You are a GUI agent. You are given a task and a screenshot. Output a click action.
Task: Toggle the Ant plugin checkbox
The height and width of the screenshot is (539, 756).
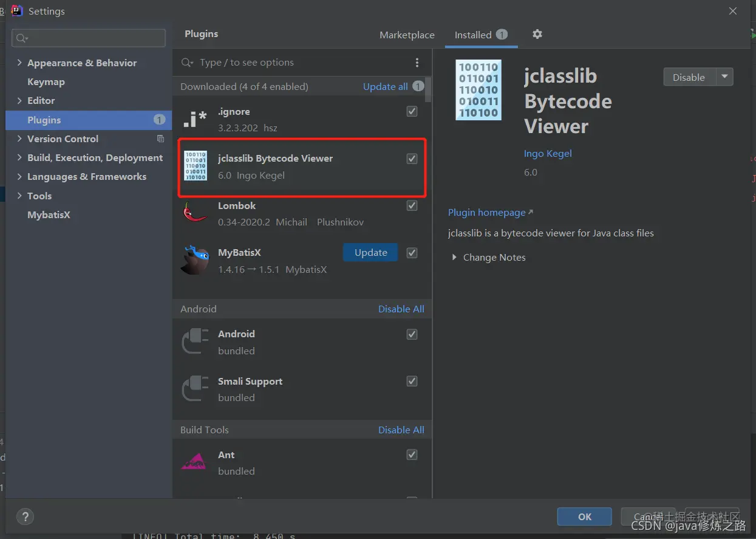(412, 455)
